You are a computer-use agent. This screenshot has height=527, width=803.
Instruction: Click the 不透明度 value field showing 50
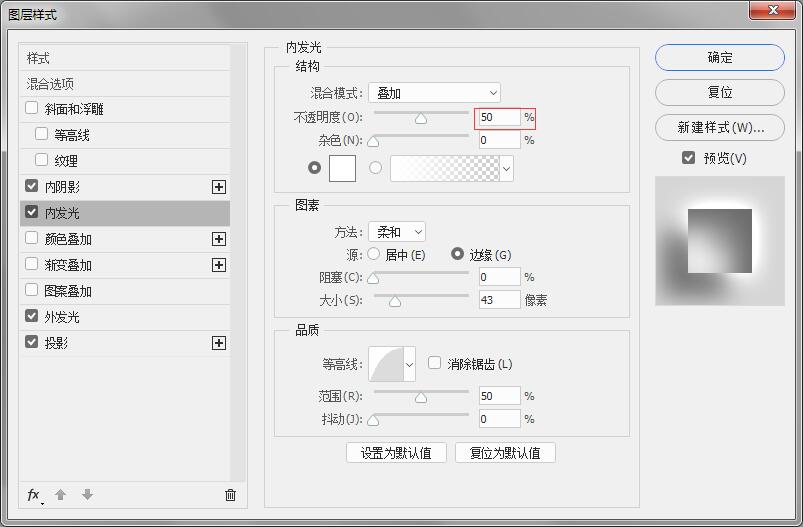[x=499, y=117]
